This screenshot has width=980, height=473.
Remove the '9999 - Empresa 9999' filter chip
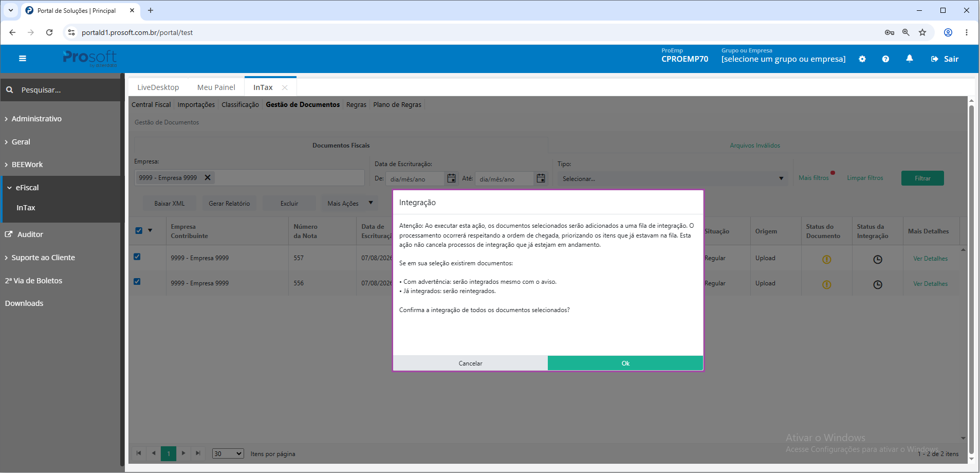coord(208,177)
